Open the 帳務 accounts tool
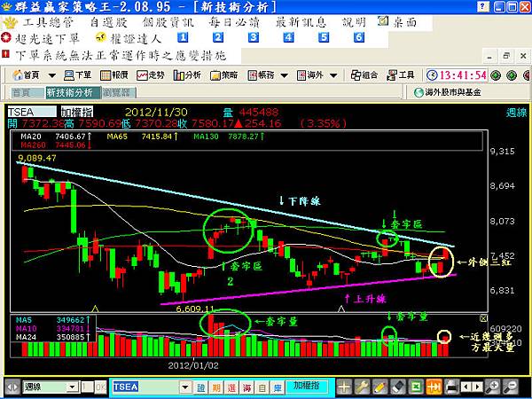This screenshot has height=399, width=532. (x=261, y=75)
